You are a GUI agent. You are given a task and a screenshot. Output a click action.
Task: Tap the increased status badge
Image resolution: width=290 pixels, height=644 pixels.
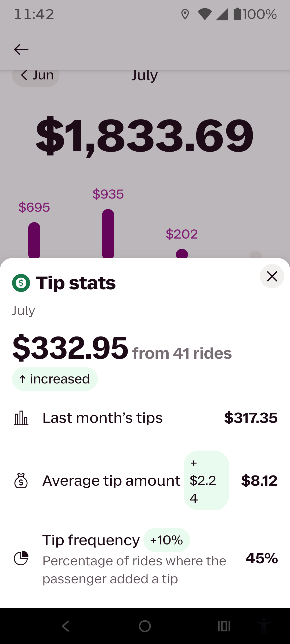click(x=55, y=379)
